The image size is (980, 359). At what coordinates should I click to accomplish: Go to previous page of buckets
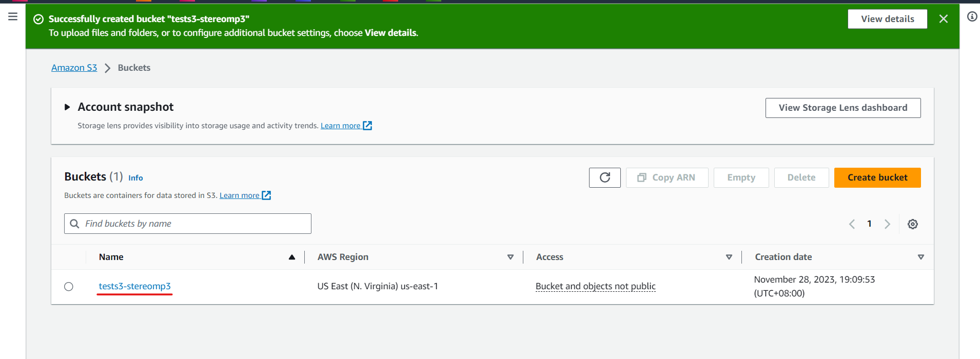852,224
